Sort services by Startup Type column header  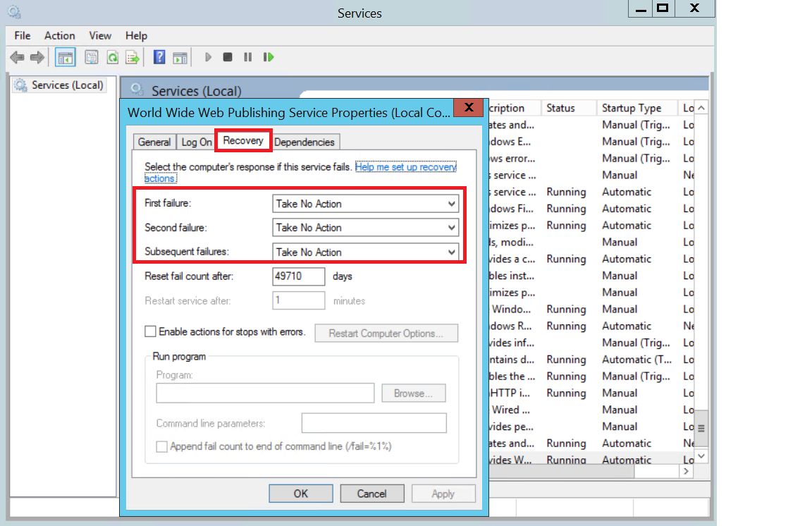tap(637, 108)
